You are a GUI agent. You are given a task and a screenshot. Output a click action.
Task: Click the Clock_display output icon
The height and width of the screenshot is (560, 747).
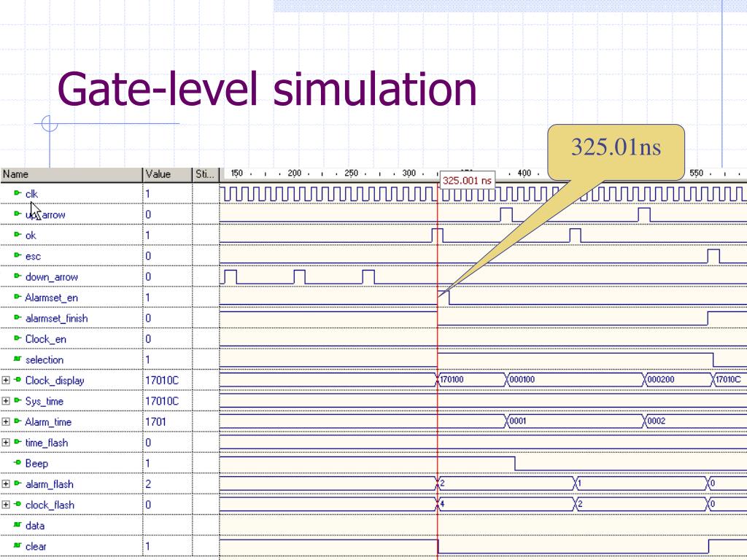coord(18,379)
